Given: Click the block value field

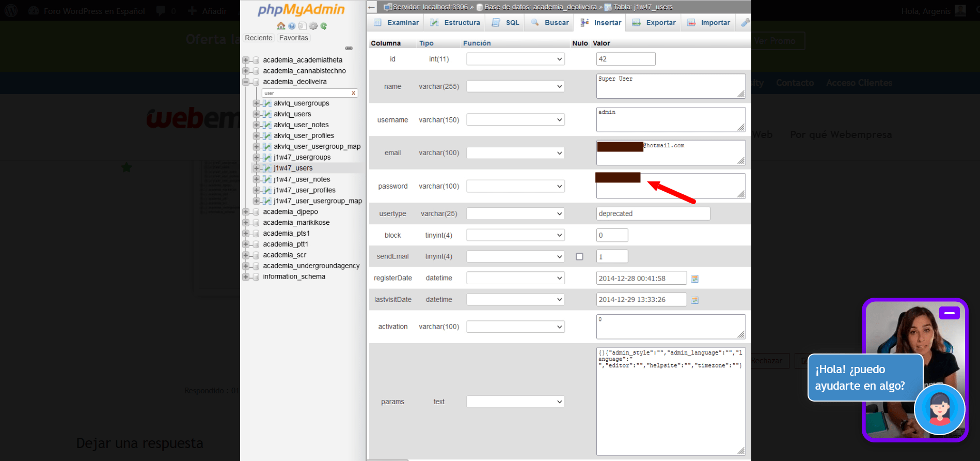Looking at the screenshot, I should pos(612,235).
